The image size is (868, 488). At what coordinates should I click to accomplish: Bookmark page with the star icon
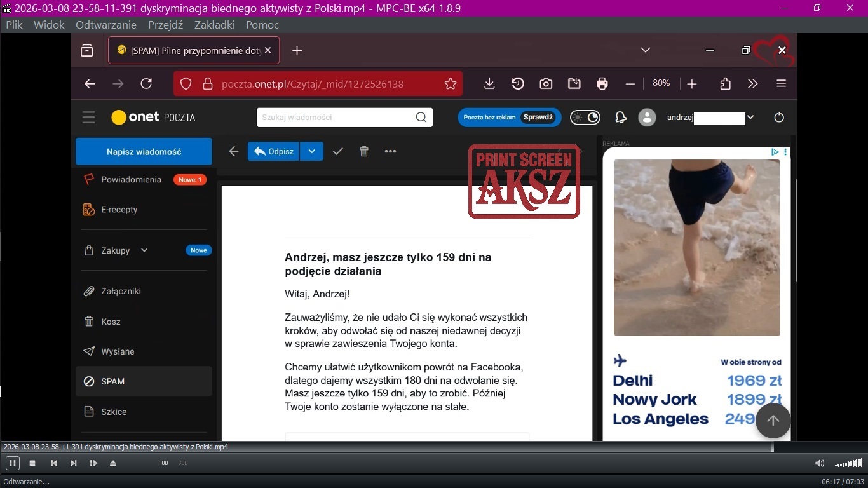coord(451,84)
